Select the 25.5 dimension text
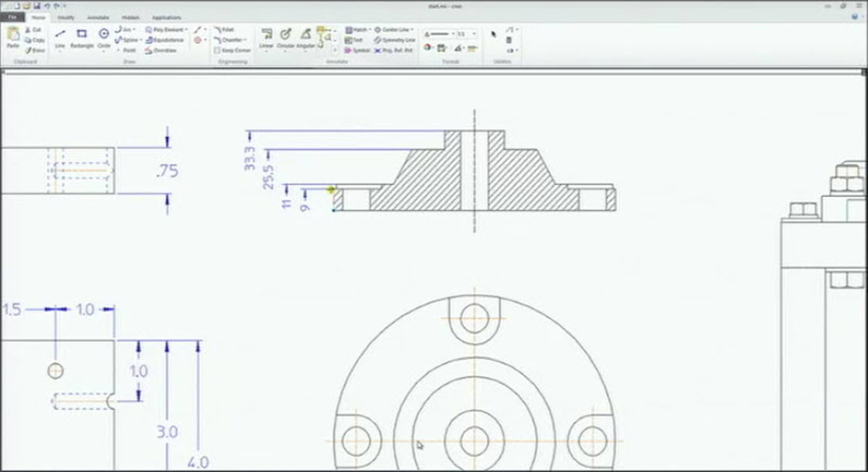This screenshot has width=868, height=472. [268, 177]
